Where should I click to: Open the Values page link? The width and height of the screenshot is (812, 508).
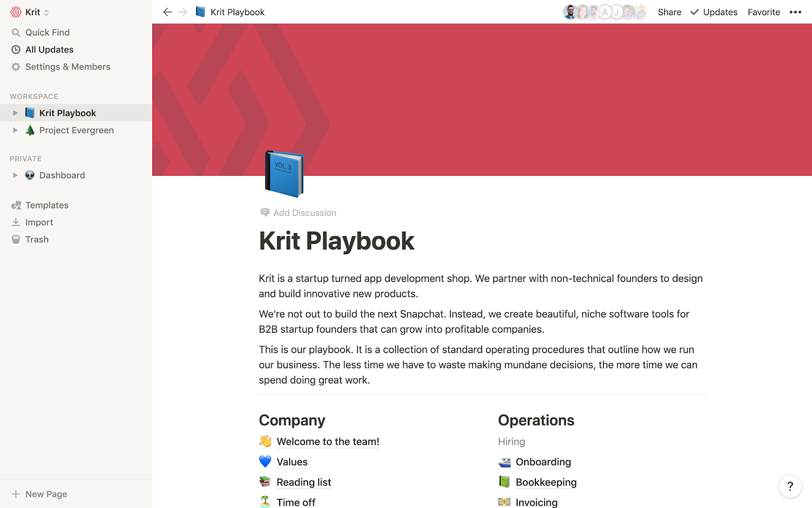(x=292, y=462)
